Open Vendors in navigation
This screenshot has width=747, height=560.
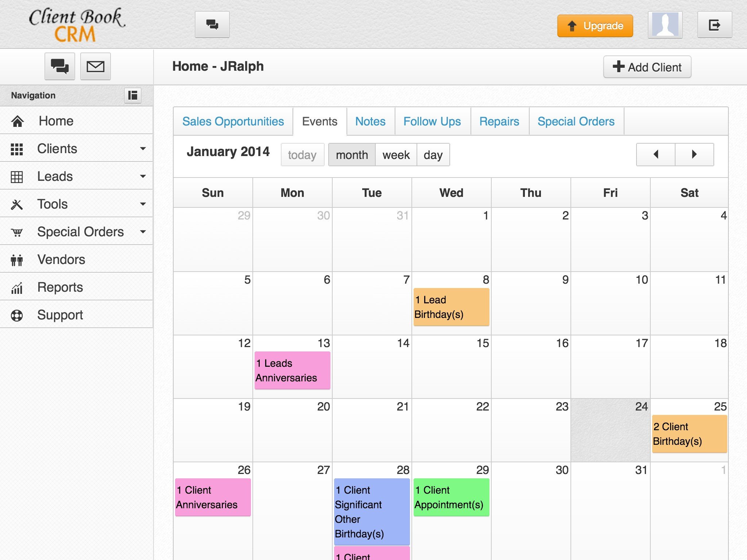point(76,259)
